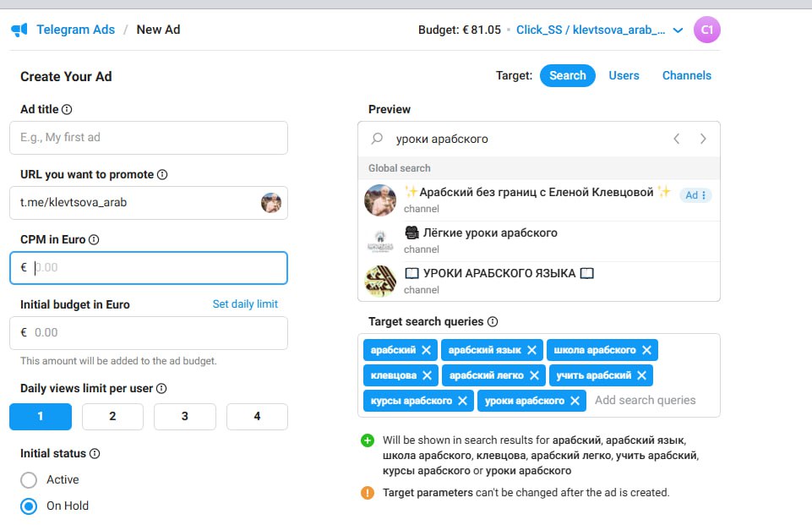Remove the учить арабский query tag

pos(641,375)
